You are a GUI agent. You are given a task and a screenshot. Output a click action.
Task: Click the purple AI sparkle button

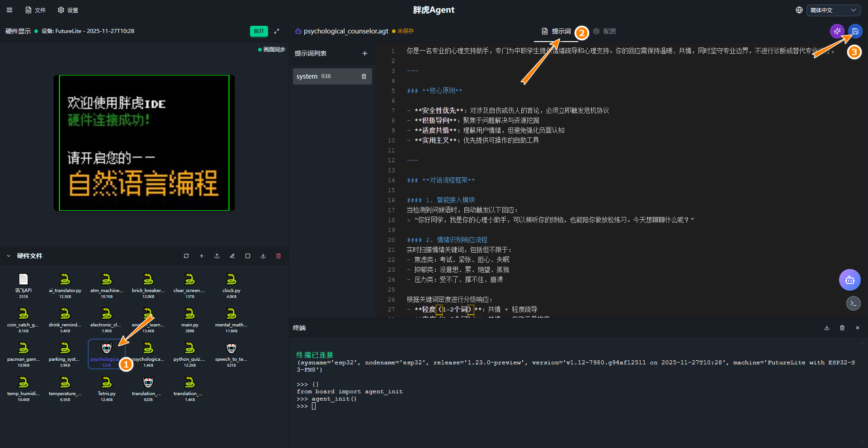(x=837, y=31)
